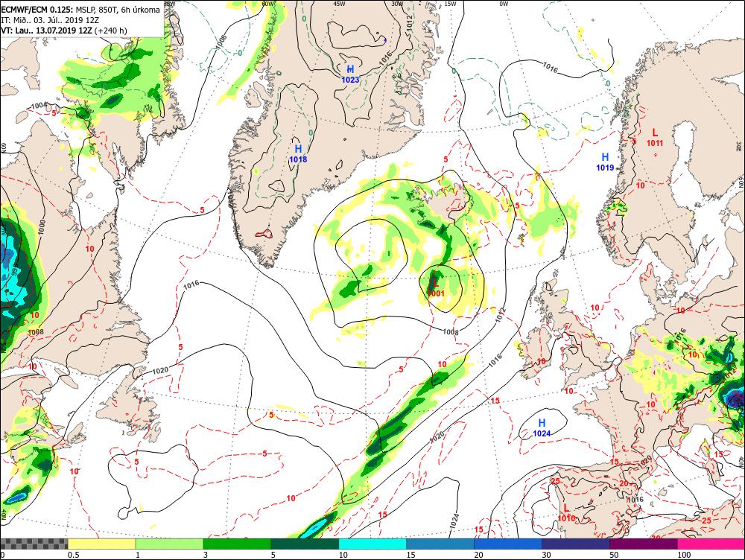
Task: Click the '45W' longitude label at the top
Action: (x=339, y=4)
